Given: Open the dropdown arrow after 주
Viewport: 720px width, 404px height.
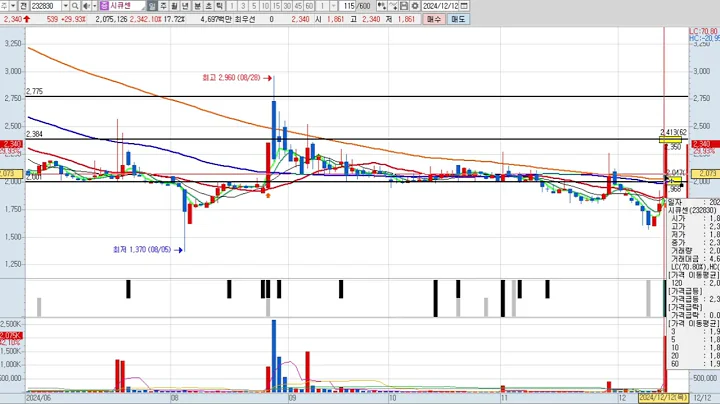Looking at the screenshot, I should (13, 6).
